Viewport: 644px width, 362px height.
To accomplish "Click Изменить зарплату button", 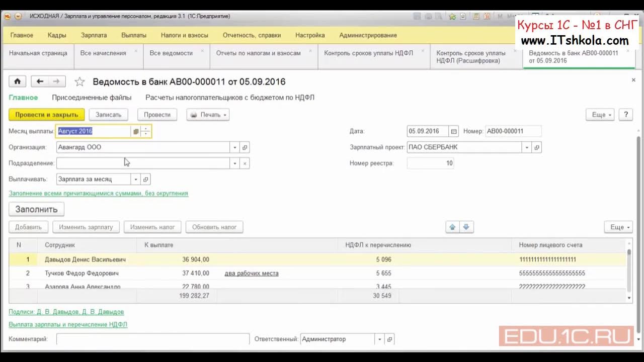I will pos(86,227).
